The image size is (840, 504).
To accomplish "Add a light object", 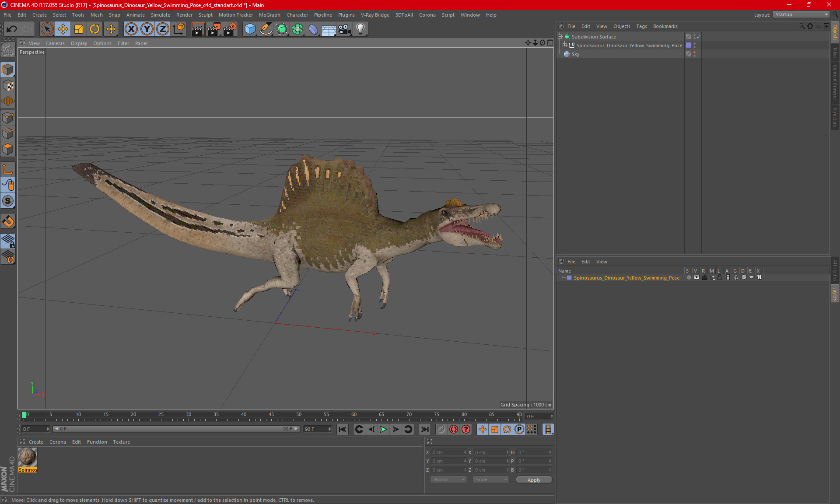I will pos(360,29).
